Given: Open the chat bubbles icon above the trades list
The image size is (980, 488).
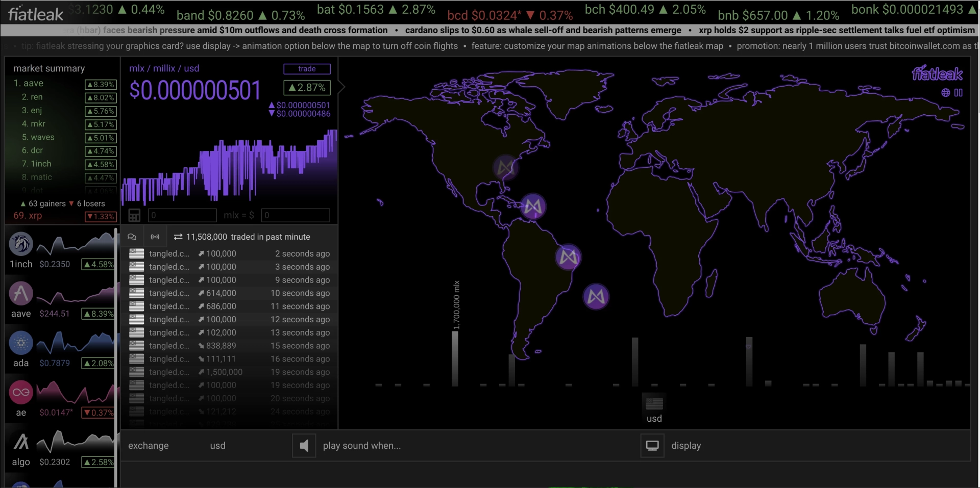Looking at the screenshot, I should click(x=132, y=237).
